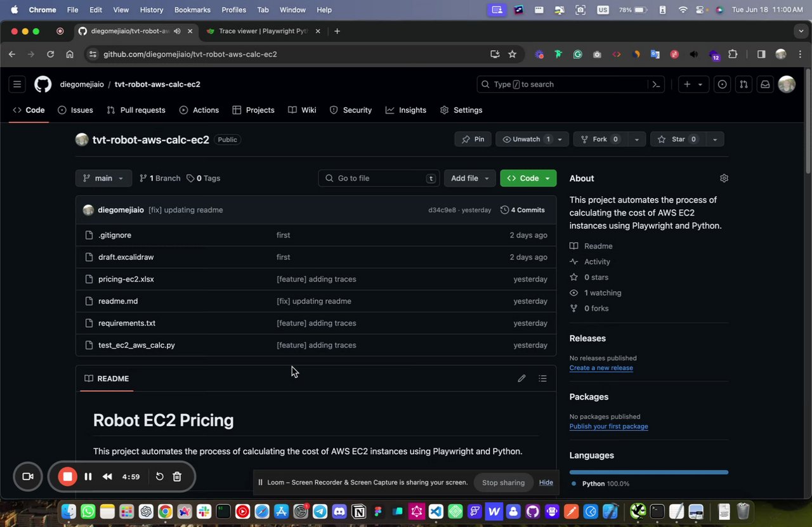Restart the Loom recording
812x527 pixels.
[x=160, y=477]
